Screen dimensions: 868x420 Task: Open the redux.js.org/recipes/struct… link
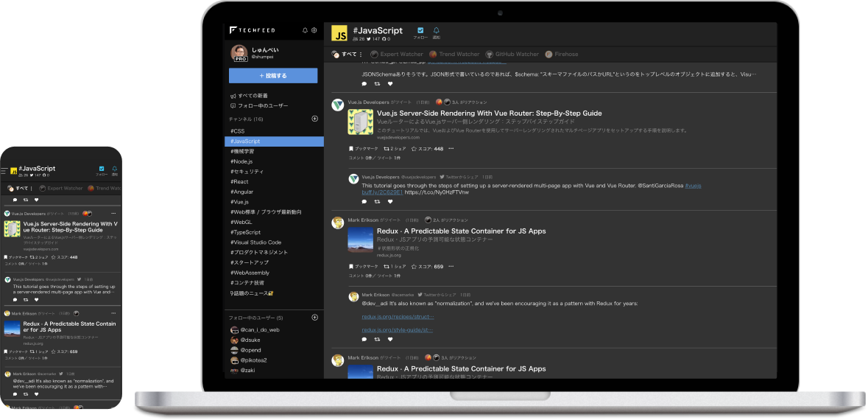pyautogui.click(x=398, y=317)
